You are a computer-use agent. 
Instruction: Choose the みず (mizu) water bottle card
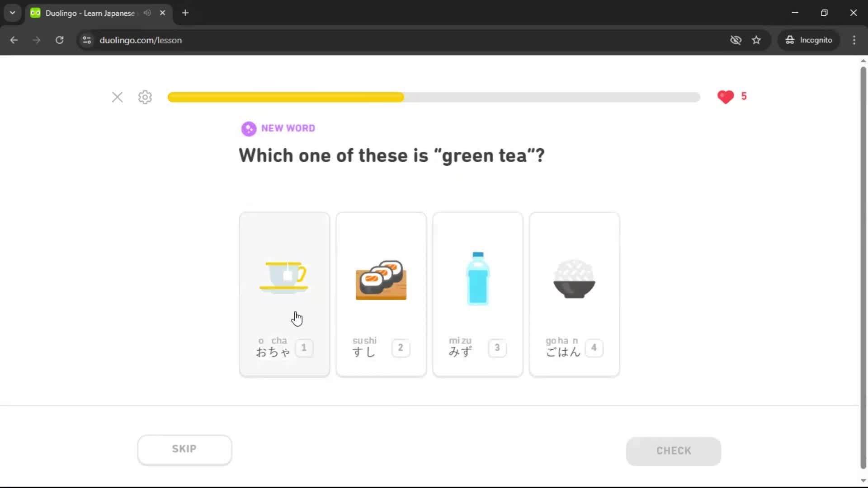coord(477,294)
